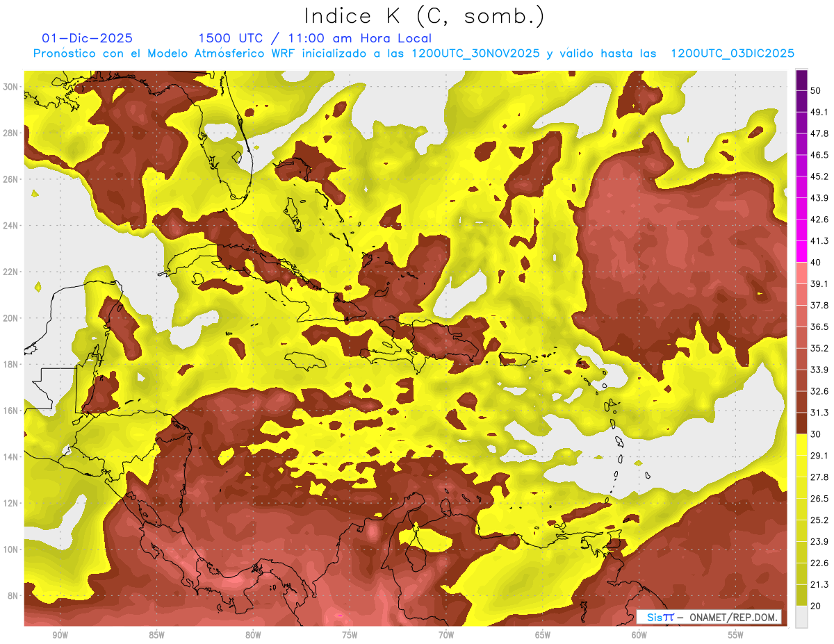The height and width of the screenshot is (644, 834).
Task: Click the legend value "25.2"
Action: (x=819, y=520)
